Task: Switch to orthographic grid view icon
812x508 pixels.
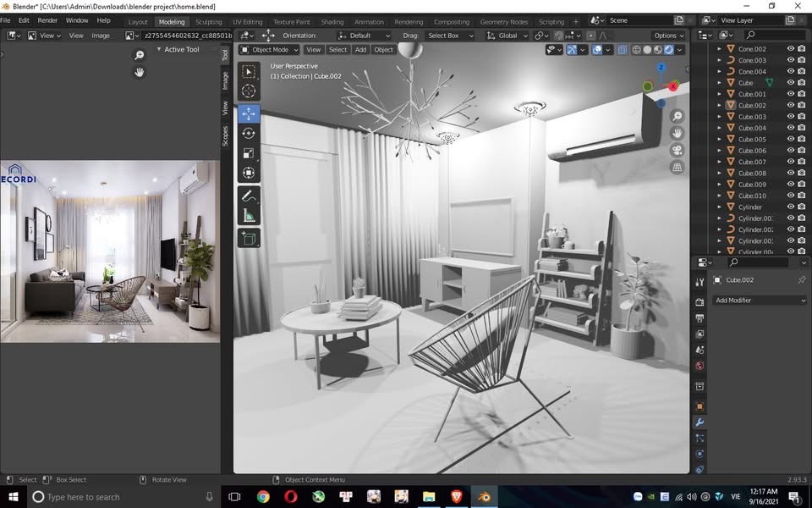Action: pyautogui.click(x=678, y=168)
